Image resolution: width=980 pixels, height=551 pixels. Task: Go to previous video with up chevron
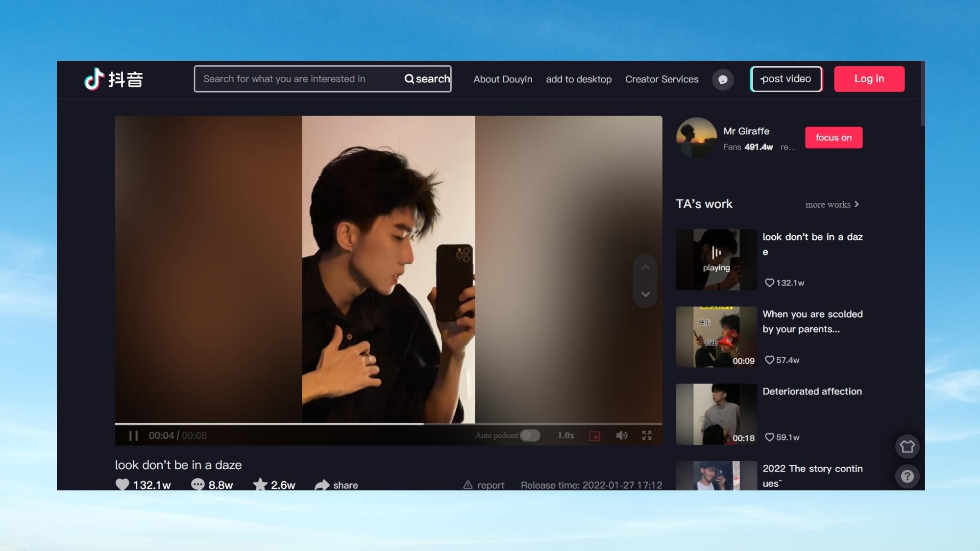(645, 267)
